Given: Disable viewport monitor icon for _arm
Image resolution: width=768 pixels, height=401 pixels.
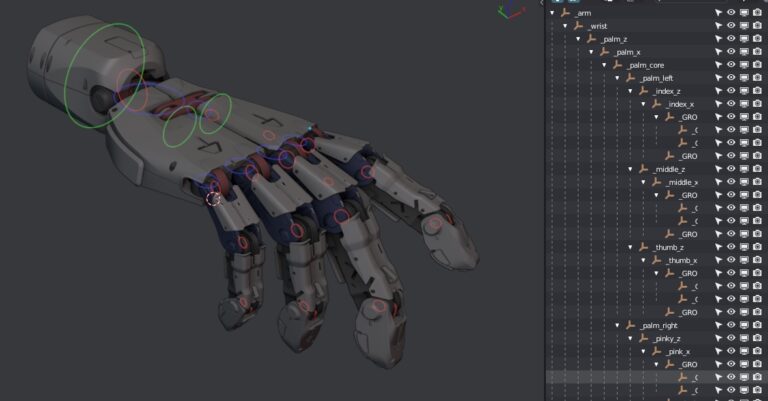Looking at the screenshot, I should point(744,13).
